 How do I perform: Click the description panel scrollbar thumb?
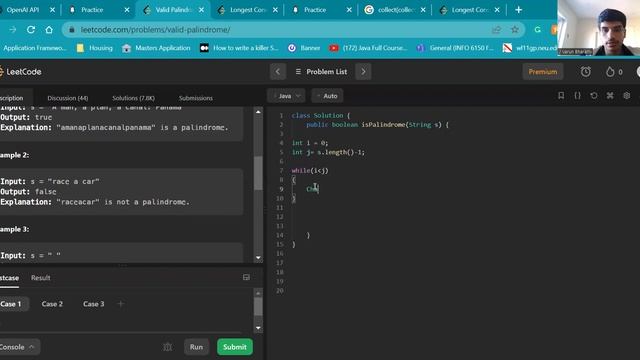pyautogui.click(x=258, y=173)
